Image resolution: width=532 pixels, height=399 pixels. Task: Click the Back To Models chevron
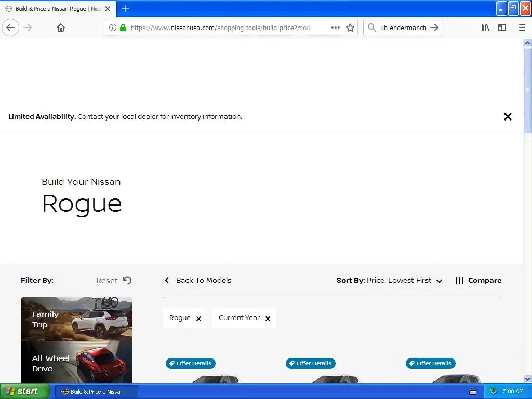tap(167, 280)
